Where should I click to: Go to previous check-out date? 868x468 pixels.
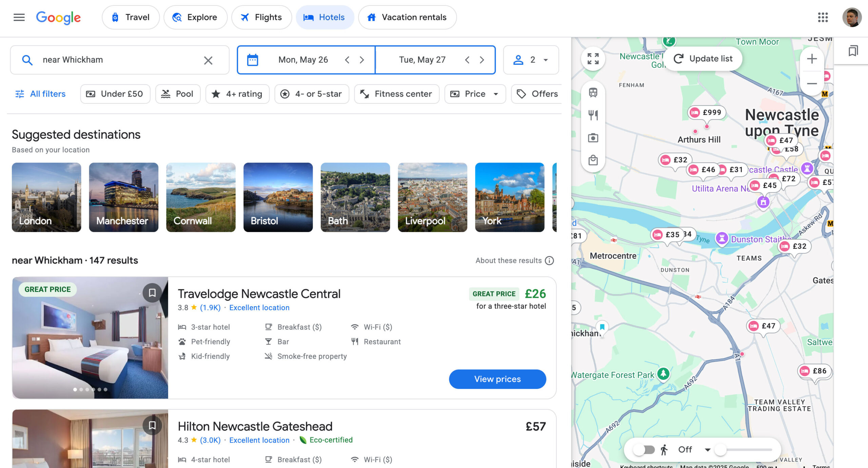467,60
